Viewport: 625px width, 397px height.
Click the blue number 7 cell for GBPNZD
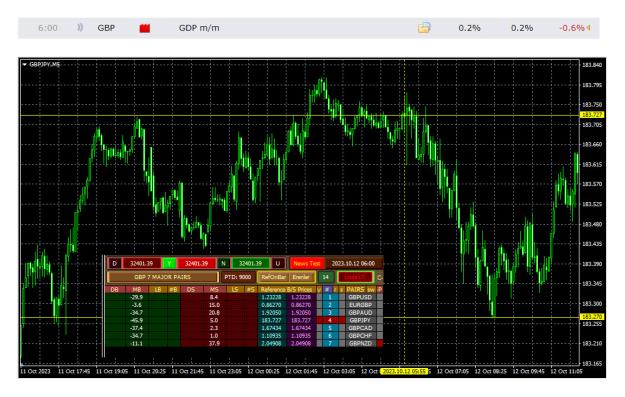330,343
